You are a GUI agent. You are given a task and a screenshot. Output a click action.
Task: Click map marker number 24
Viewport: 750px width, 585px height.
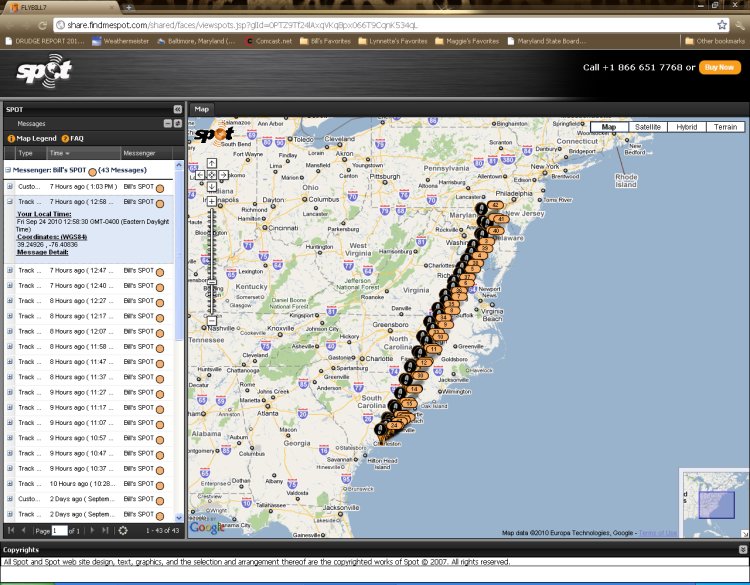tap(394, 425)
